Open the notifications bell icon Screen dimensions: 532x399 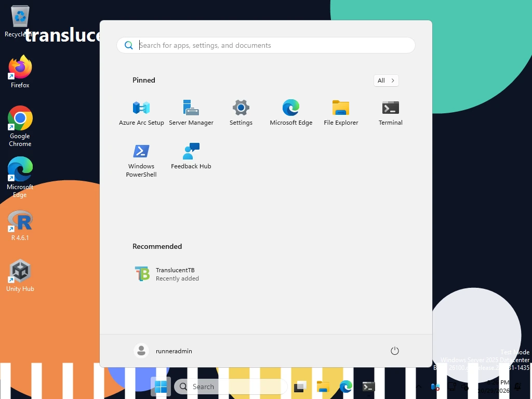[x=518, y=387]
